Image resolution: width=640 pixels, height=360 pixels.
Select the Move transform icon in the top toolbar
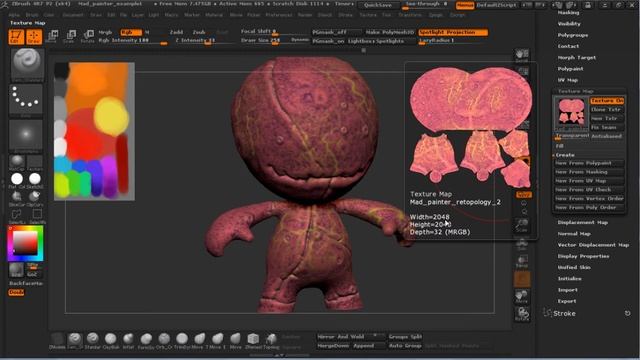click(x=52, y=36)
